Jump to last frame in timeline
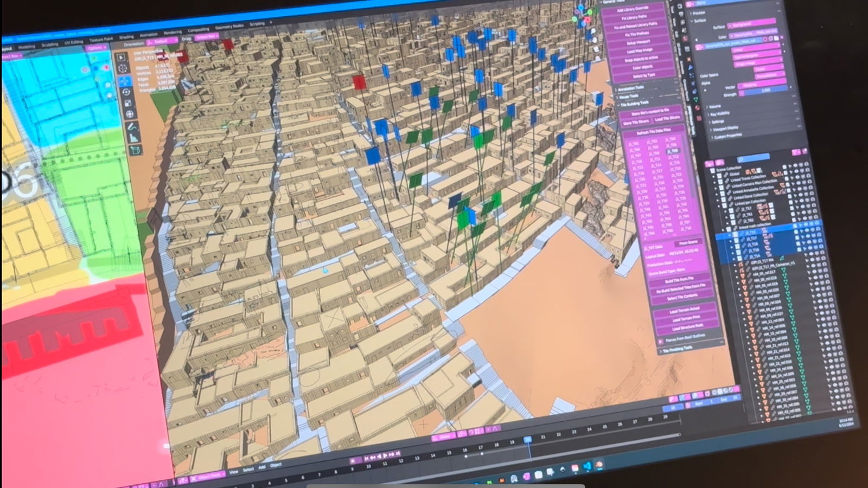 tap(398, 453)
